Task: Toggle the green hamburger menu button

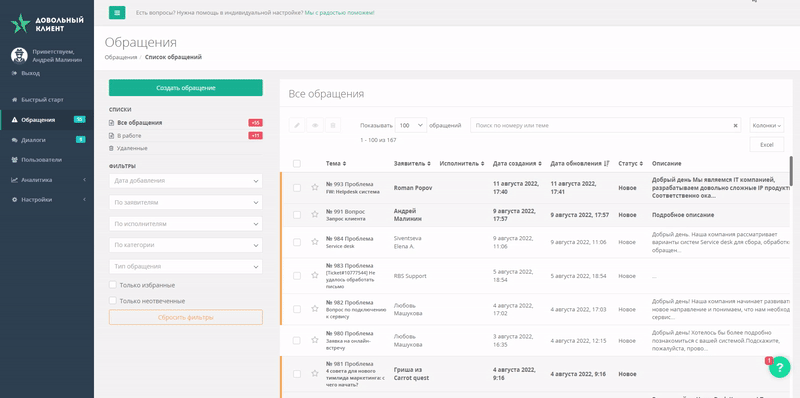Action: [x=117, y=13]
